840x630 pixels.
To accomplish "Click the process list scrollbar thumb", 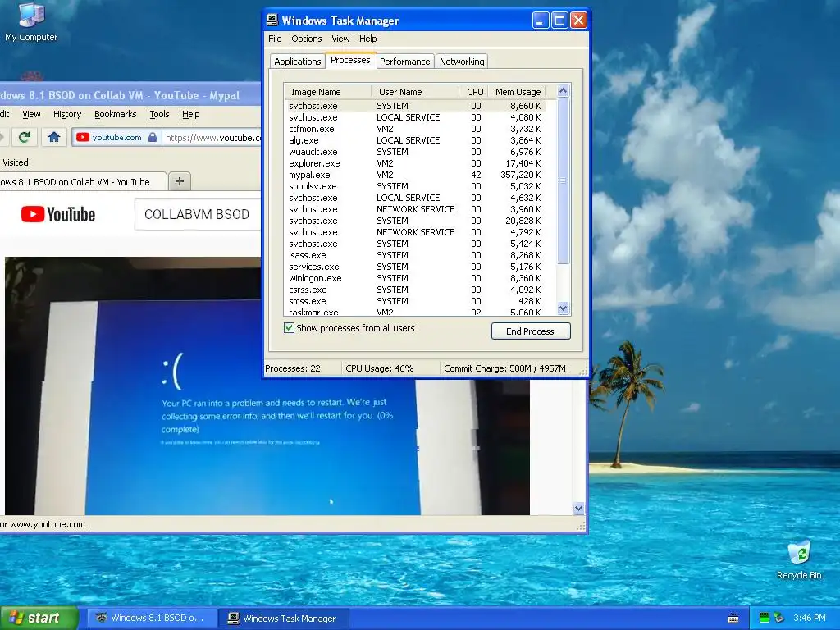I will pyautogui.click(x=563, y=180).
